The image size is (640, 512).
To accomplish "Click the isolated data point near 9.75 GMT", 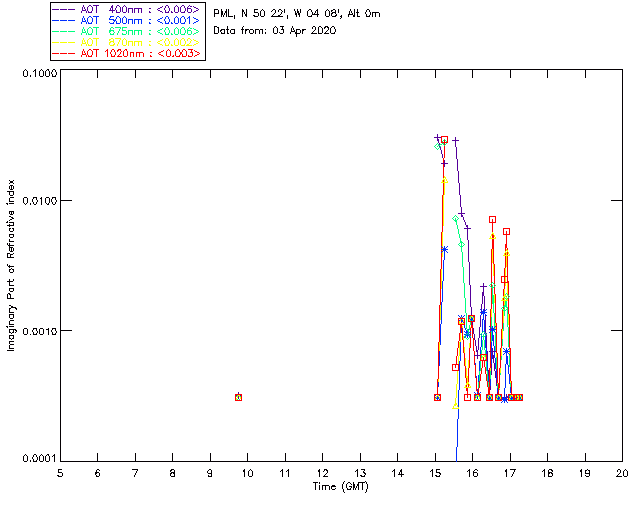I will pos(238,397).
